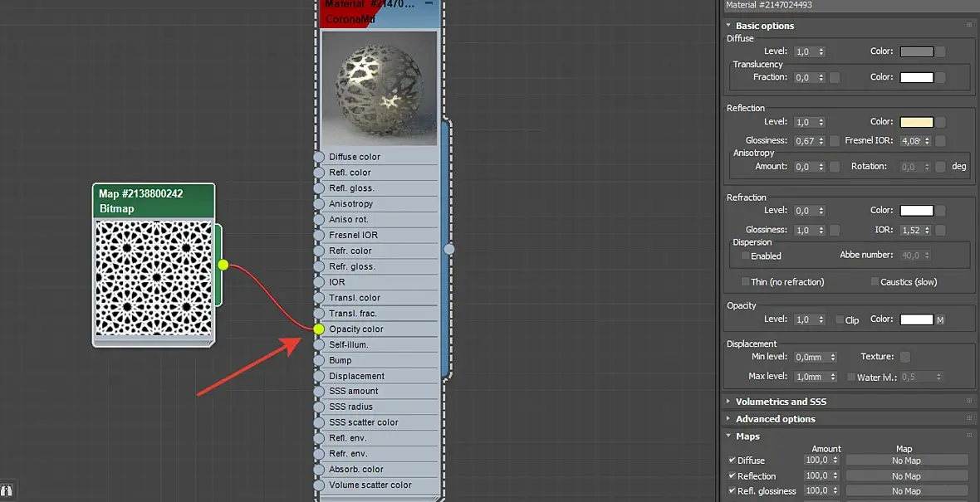The image size is (980, 502).
Task: Click the material node output socket
Action: pyautogui.click(x=448, y=249)
